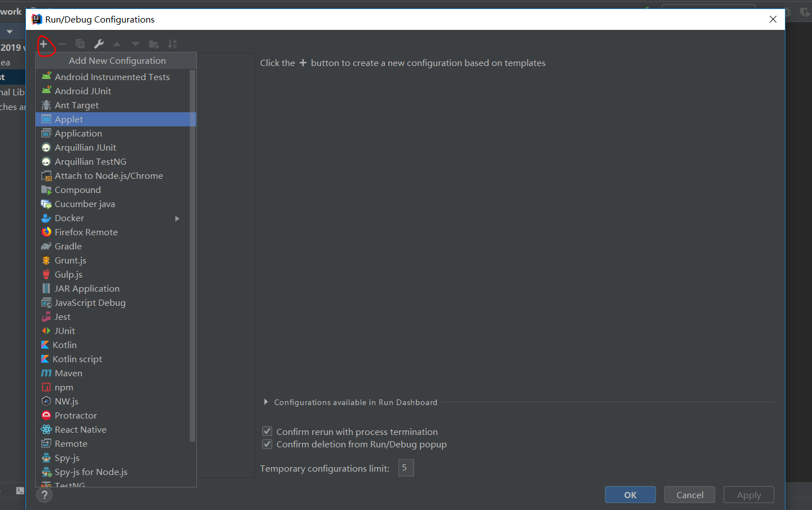Screen dimensions: 812x510
Task: Click the Sort configurations icon
Action: coord(172,44)
